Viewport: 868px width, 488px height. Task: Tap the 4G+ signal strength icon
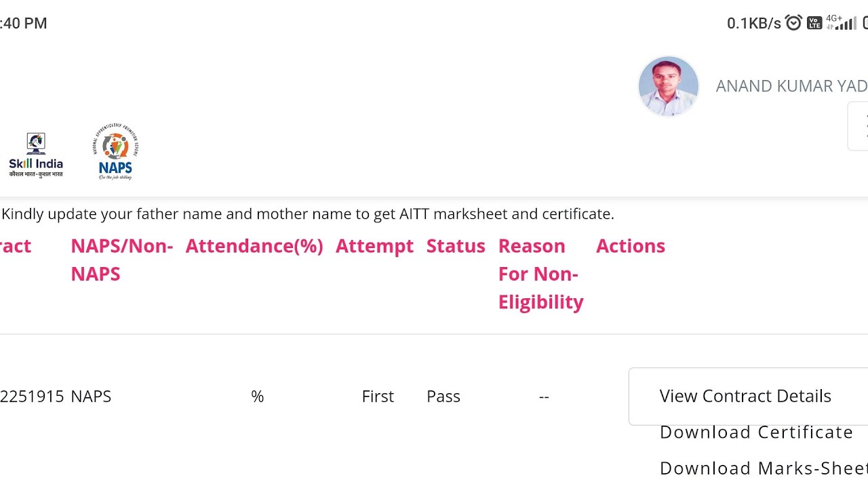click(842, 22)
